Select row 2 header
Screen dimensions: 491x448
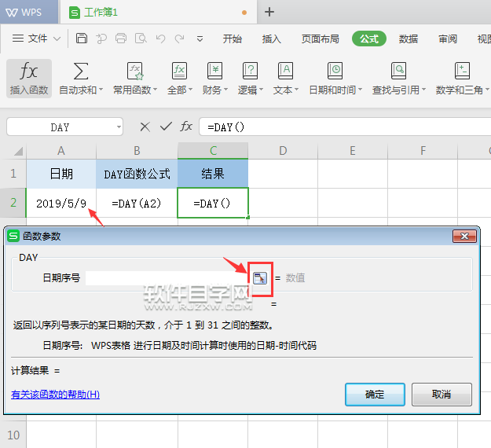[x=13, y=203]
